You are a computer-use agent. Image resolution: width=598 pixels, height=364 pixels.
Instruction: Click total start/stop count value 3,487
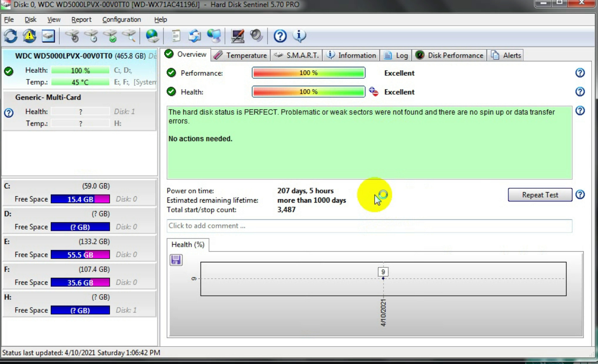(x=286, y=210)
